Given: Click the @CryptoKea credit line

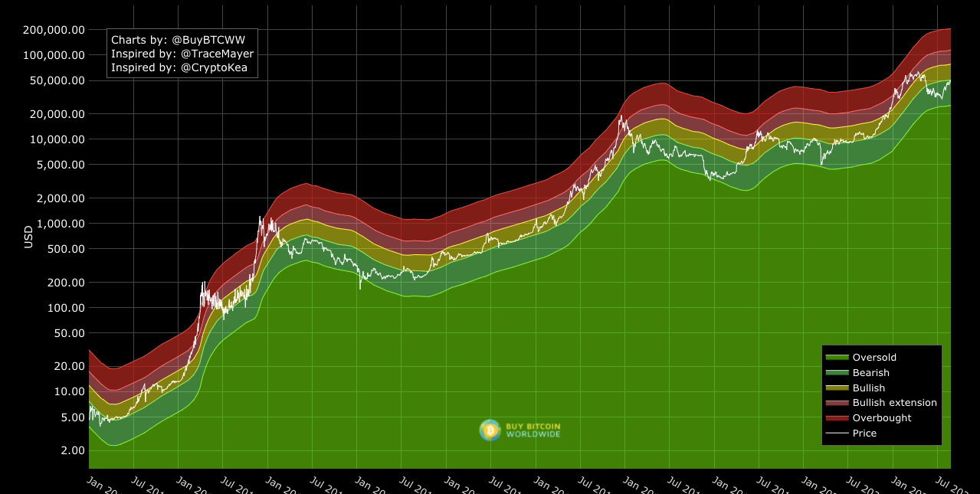Looking at the screenshot, I should tap(181, 67).
